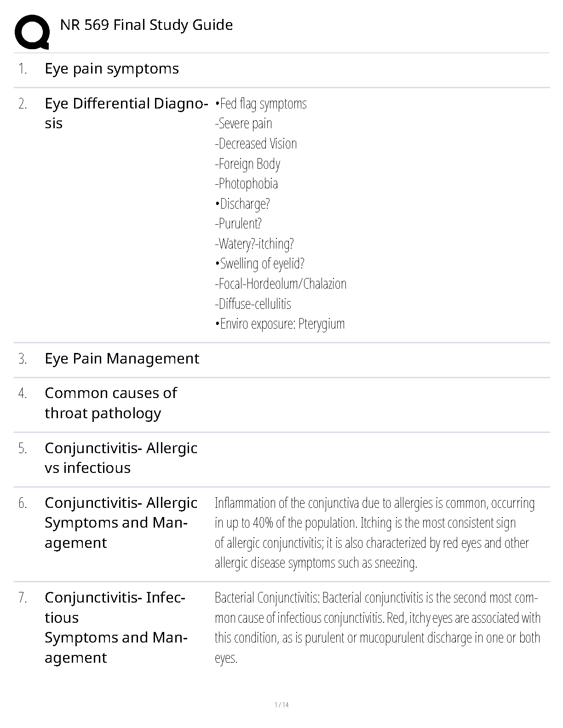Click the Eye Pain Management term

click(x=122, y=358)
